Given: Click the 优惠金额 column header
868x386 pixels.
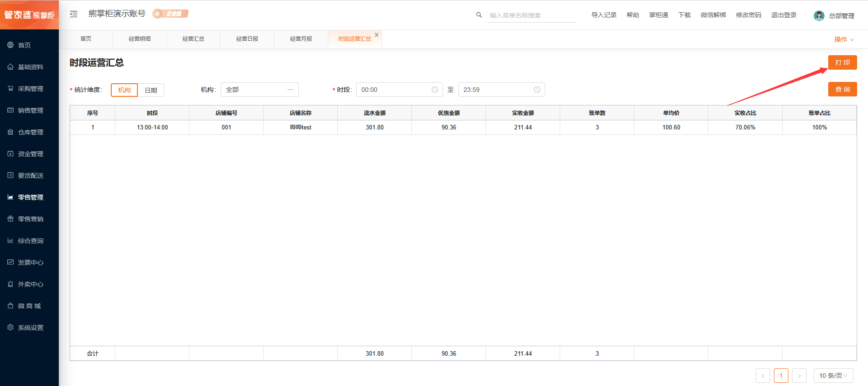Looking at the screenshot, I should click(x=449, y=113).
